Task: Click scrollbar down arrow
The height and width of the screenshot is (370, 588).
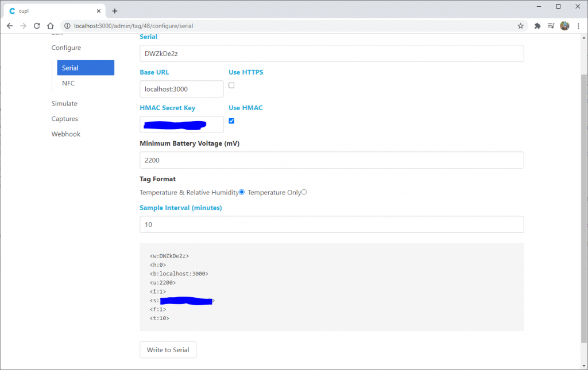Action: [584, 365]
